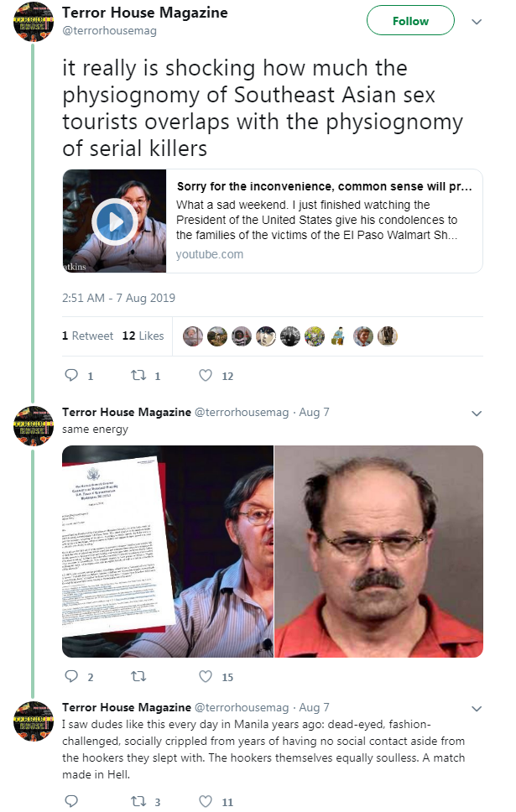Viewport: 516px width, 812px height.
Task: Like the main tweet with 12 likes
Action: [206, 375]
